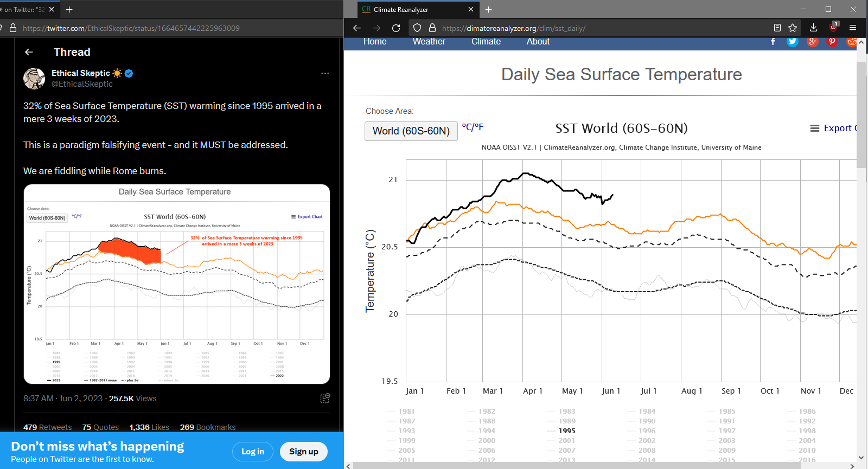Screen dimensions: 868x469
Task: Toggle the 1983 series in the legend
Action: tap(561, 412)
